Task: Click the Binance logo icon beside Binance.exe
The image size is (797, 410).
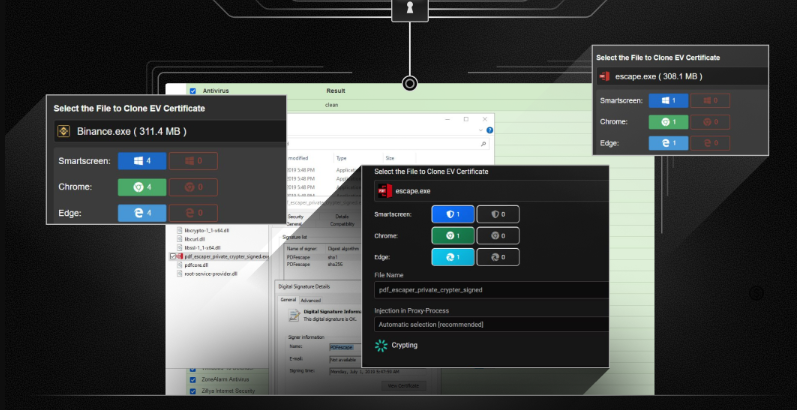Action: point(64,131)
